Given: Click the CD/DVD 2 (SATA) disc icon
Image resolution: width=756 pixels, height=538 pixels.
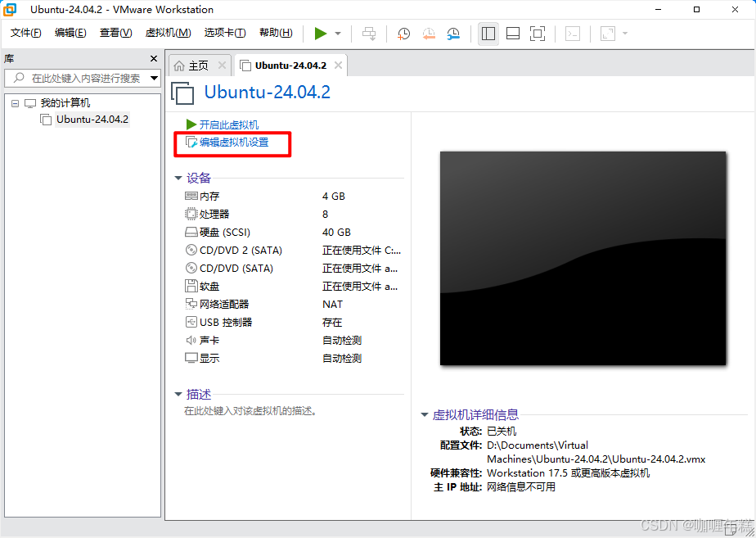Looking at the screenshot, I should coord(191,250).
